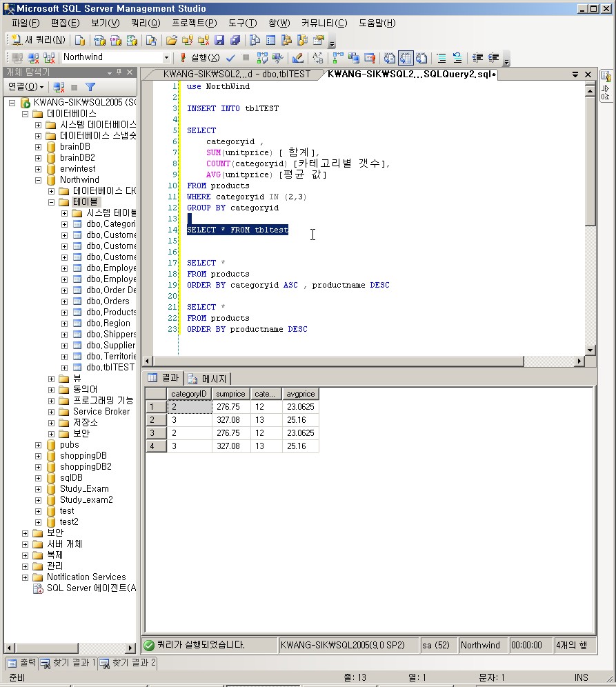Open the 도구(T) menu

243,23
